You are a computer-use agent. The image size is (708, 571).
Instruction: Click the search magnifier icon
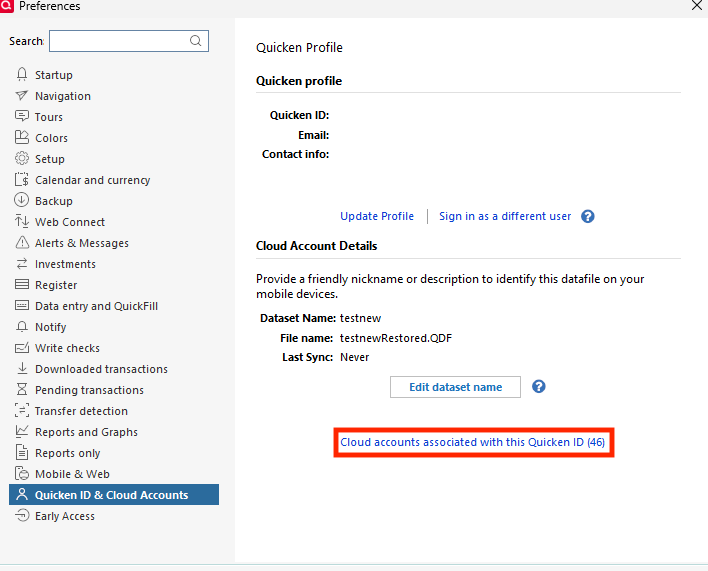point(196,41)
